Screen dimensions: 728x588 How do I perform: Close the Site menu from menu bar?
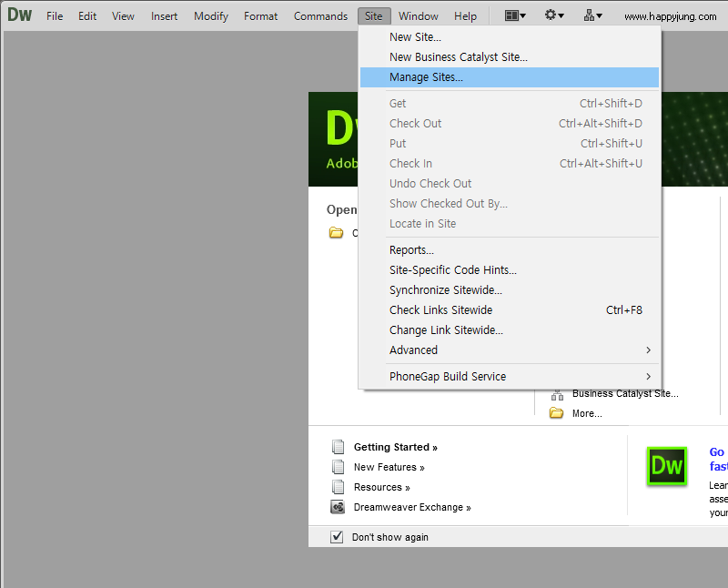click(x=374, y=16)
